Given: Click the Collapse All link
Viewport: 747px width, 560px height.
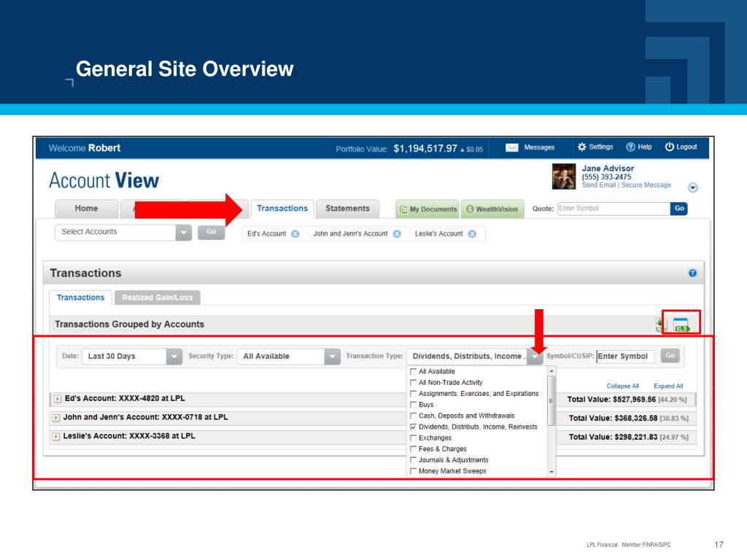Looking at the screenshot, I should coord(623,386).
